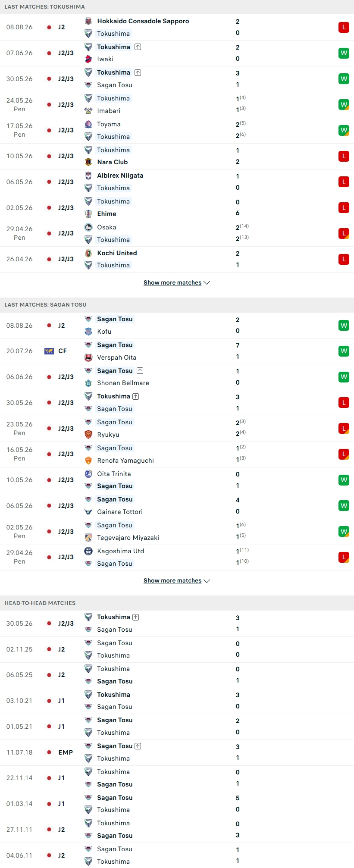Click the Renofa Yamaguchi orange crest
Viewport: 354px width, 868px height.
click(88, 461)
